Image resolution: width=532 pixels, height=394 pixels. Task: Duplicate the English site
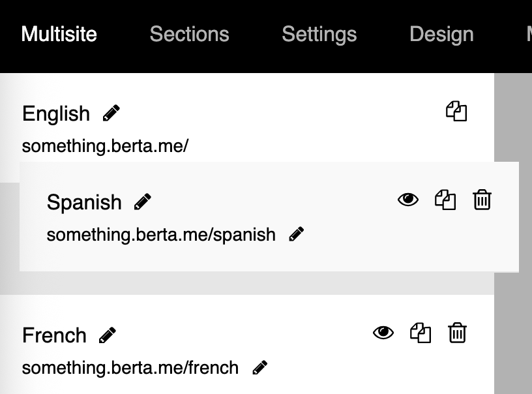tap(456, 111)
